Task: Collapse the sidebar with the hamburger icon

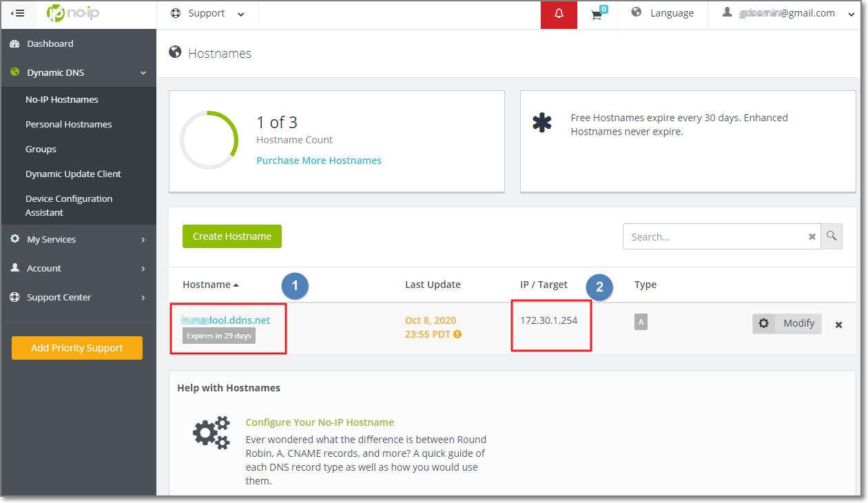Action: pyautogui.click(x=18, y=13)
